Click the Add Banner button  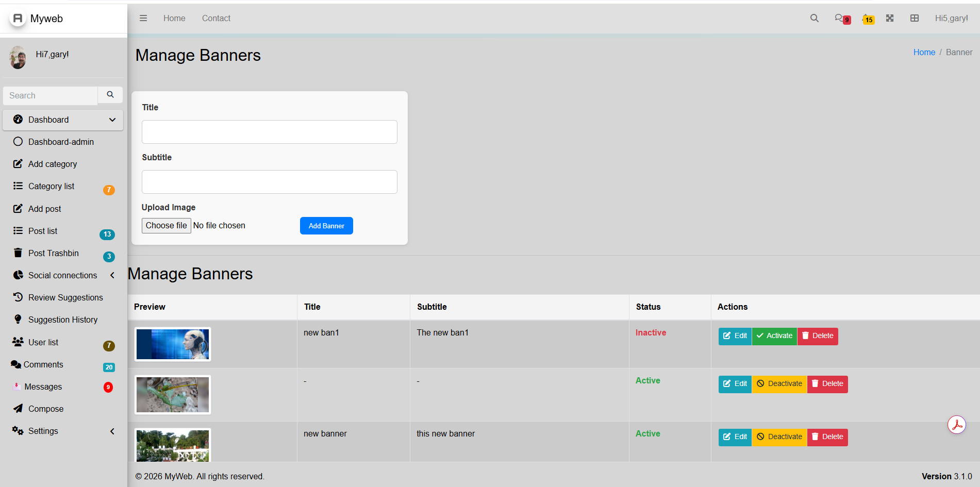tap(326, 226)
